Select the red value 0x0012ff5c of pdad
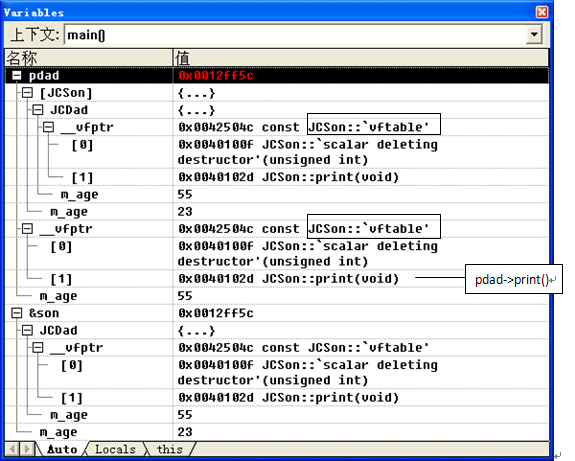The image size is (575, 461). [216, 76]
